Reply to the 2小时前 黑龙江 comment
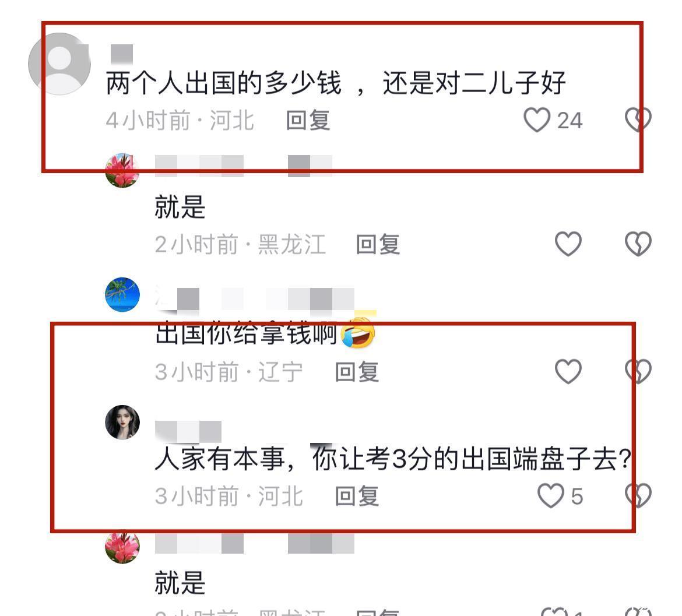This screenshot has height=616, width=682. click(x=378, y=244)
